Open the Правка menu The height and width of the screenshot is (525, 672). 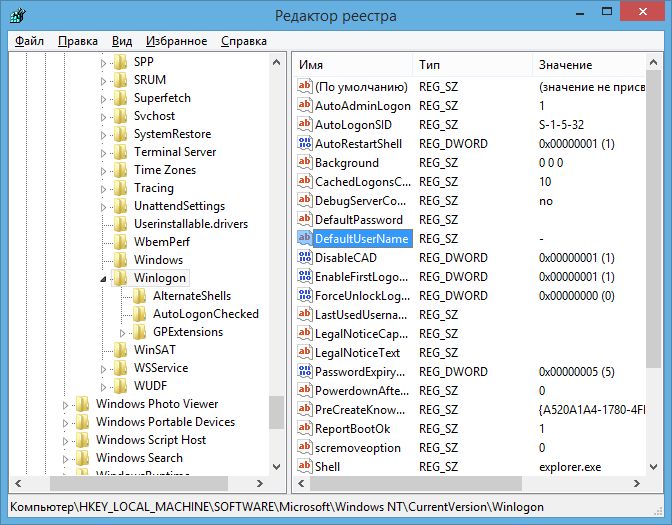click(78, 41)
